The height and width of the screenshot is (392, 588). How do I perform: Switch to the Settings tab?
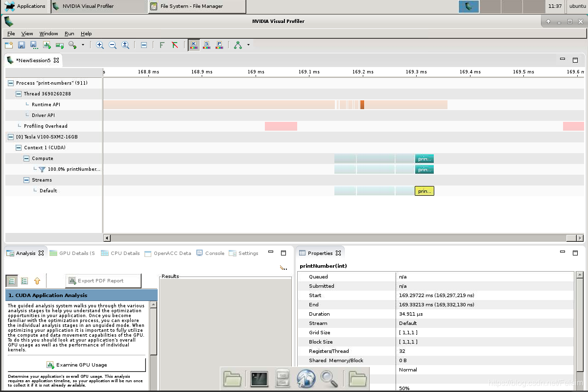pyautogui.click(x=244, y=254)
